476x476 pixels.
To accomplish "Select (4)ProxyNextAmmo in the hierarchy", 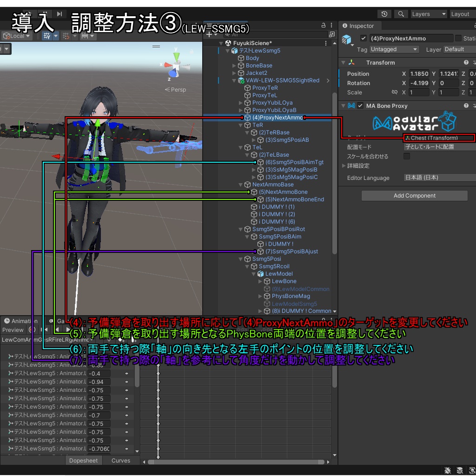I will pos(278,118).
